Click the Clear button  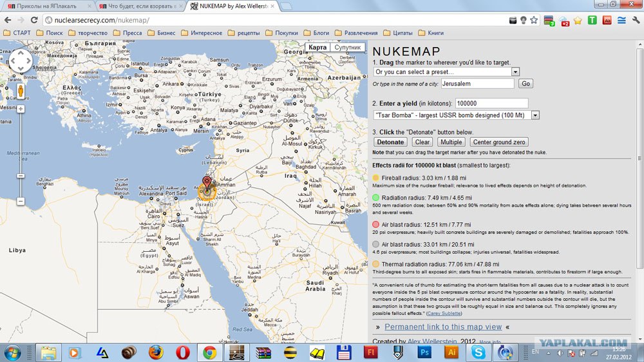422,142
